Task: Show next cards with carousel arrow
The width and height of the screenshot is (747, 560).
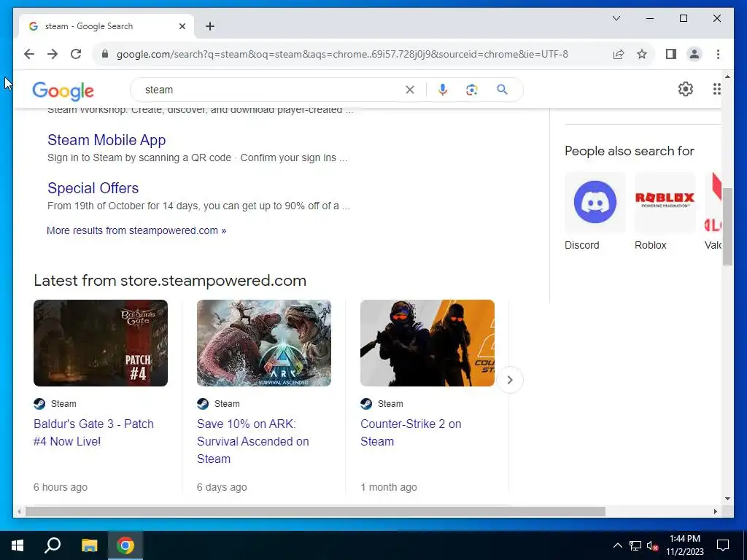Action: (x=510, y=379)
